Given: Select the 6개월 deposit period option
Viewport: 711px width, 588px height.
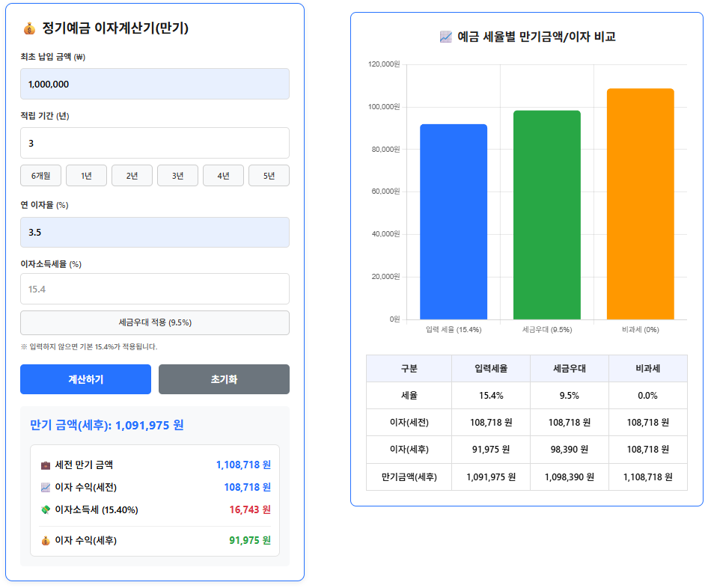Looking at the screenshot, I should point(40,175).
